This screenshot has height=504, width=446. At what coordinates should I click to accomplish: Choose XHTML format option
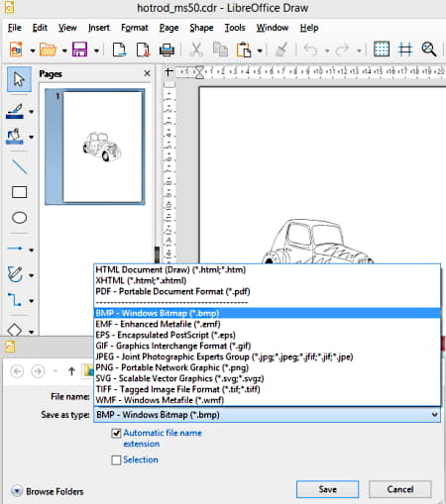click(267, 280)
